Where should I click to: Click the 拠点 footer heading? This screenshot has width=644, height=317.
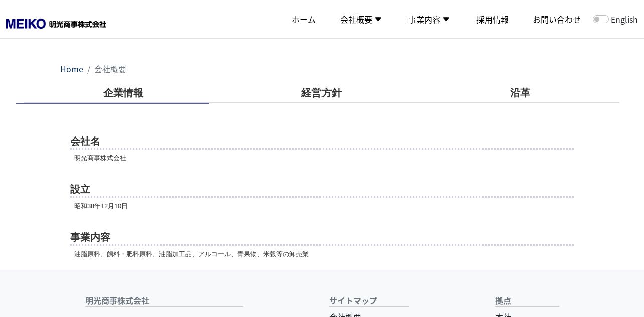(503, 301)
